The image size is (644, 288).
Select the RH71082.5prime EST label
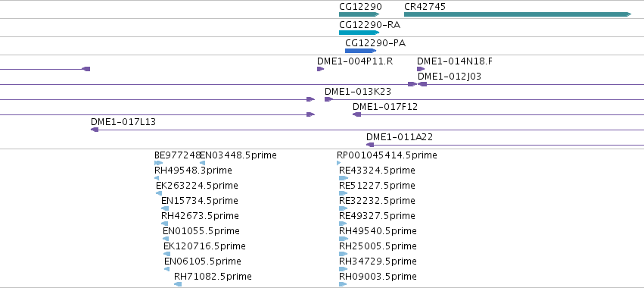point(213,277)
